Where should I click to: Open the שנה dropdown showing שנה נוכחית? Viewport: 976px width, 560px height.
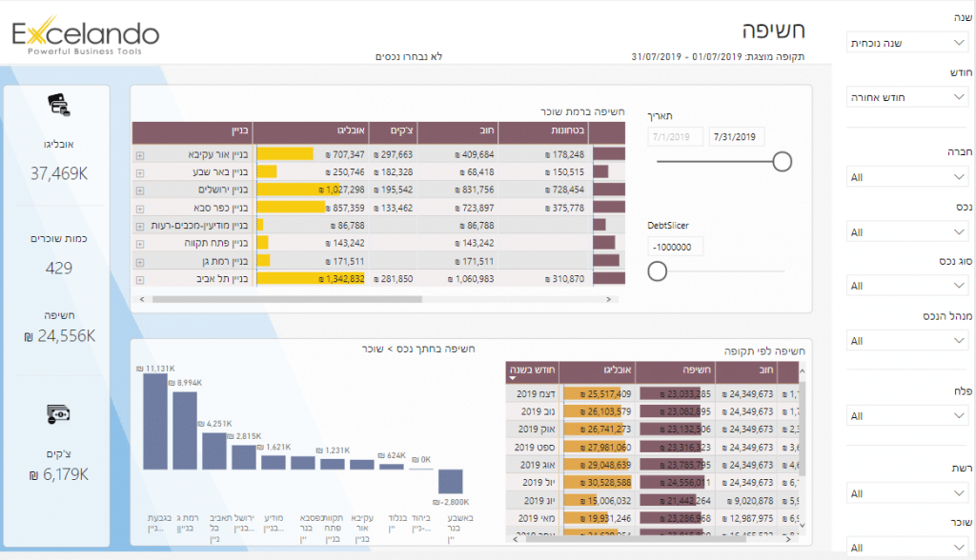[x=906, y=42]
